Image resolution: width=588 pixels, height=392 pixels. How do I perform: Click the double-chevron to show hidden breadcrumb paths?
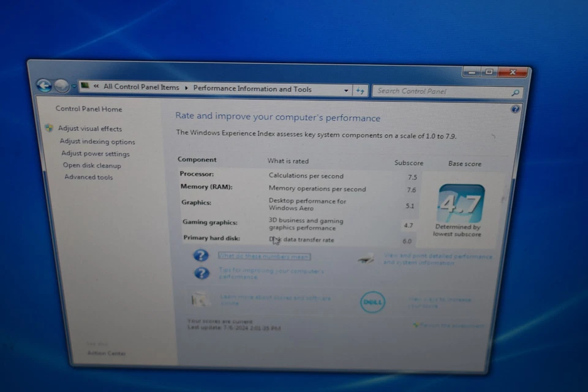click(96, 87)
